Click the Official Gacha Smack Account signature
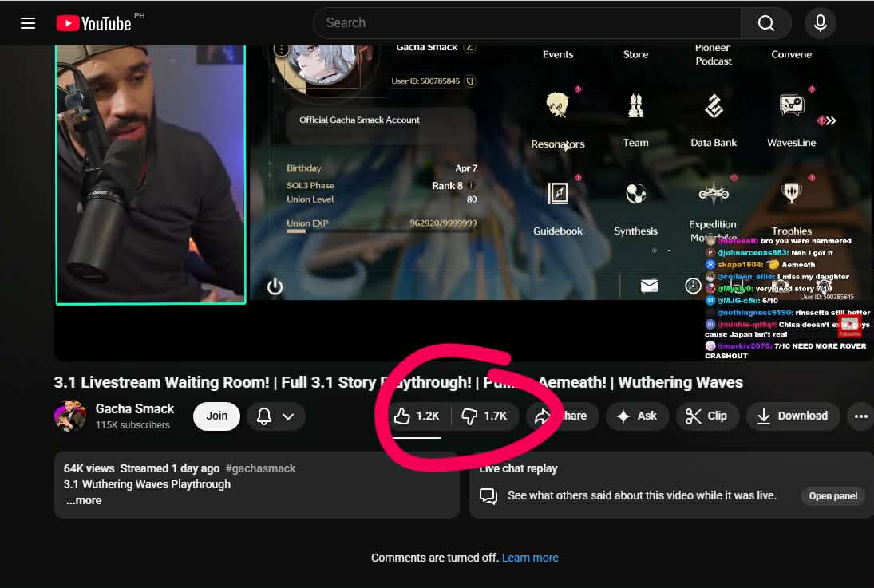 click(359, 120)
